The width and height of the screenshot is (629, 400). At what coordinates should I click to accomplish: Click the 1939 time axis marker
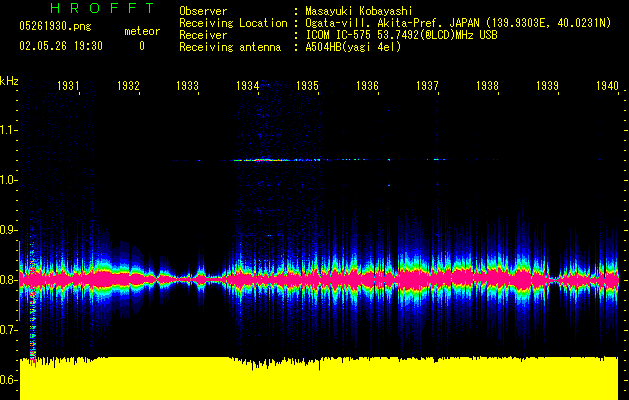pyautogui.click(x=547, y=85)
